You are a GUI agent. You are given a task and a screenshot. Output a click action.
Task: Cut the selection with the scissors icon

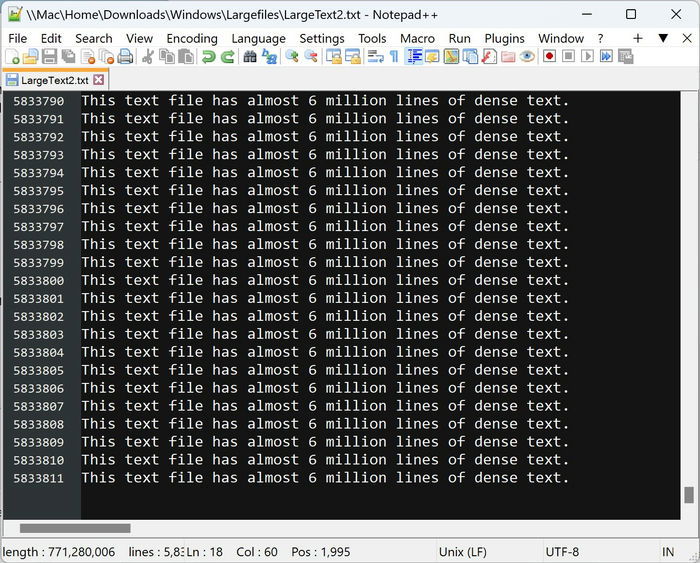pos(148,57)
